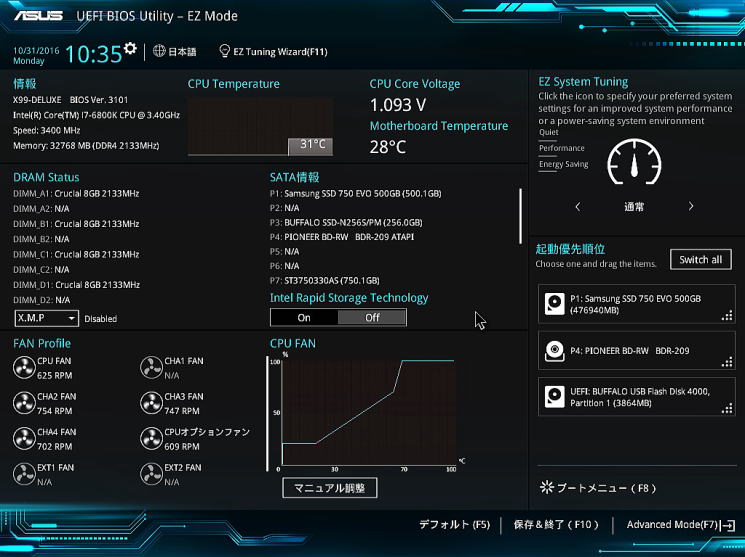
Task: Click DIMM_B1: Crucial 8GB 2133MHz entry
Action: pyautogui.click(x=76, y=224)
